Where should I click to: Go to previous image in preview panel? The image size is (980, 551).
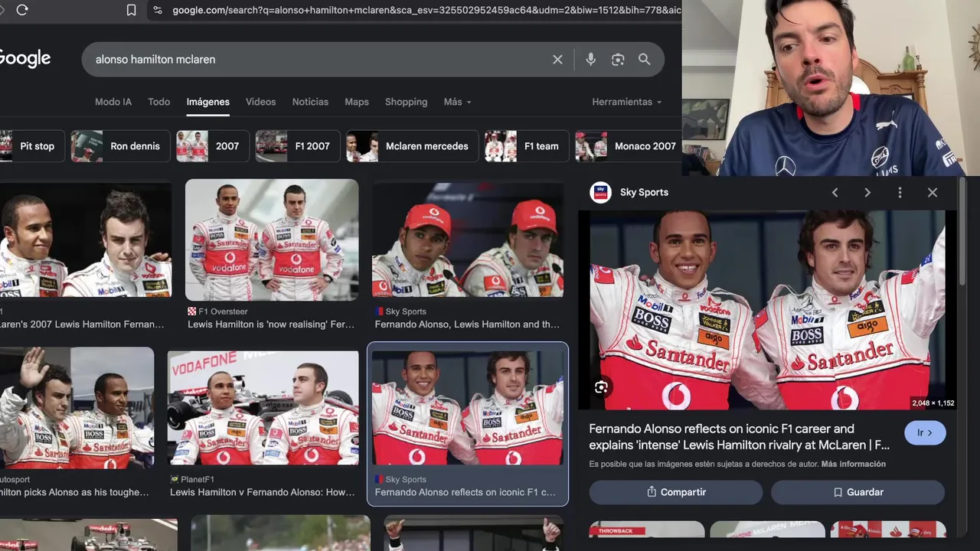[x=835, y=192]
